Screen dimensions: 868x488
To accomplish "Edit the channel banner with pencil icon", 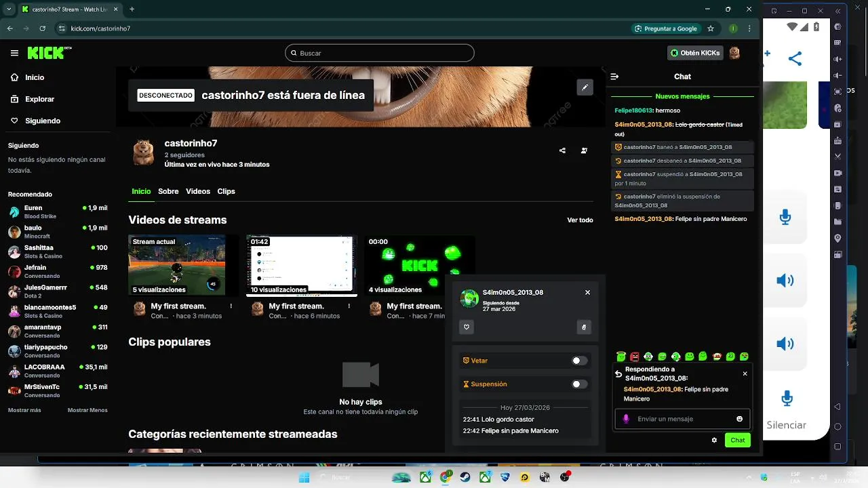I will [585, 87].
